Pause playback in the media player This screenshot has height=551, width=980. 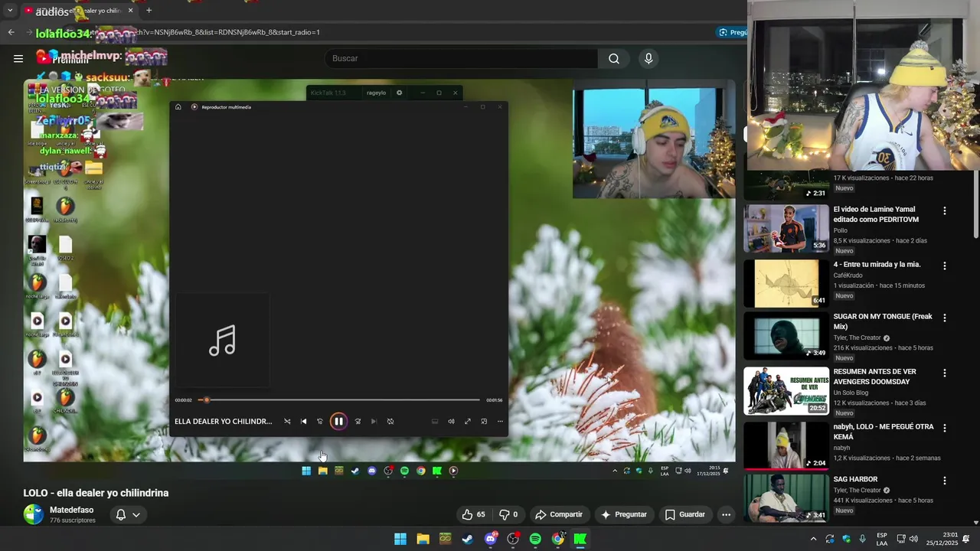pos(338,422)
